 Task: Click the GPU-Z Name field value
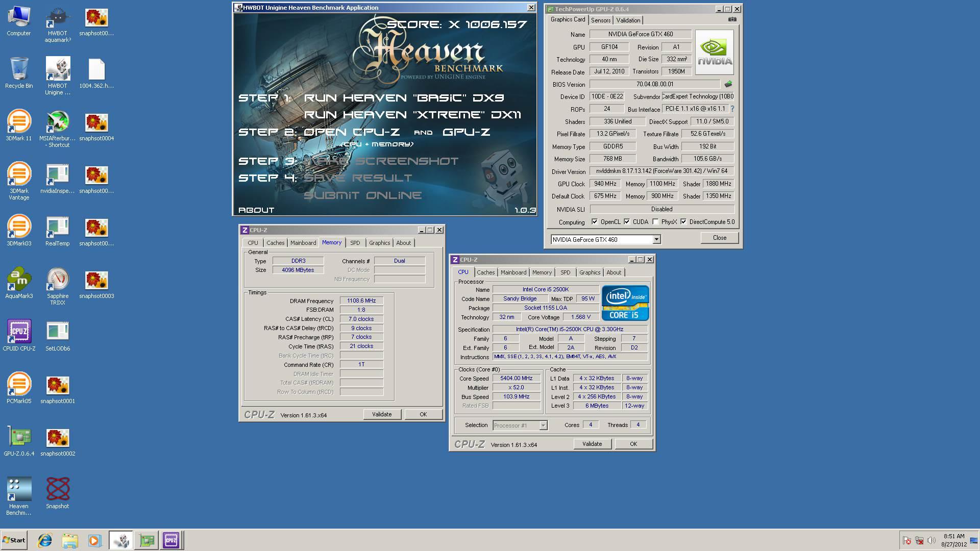(641, 34)
